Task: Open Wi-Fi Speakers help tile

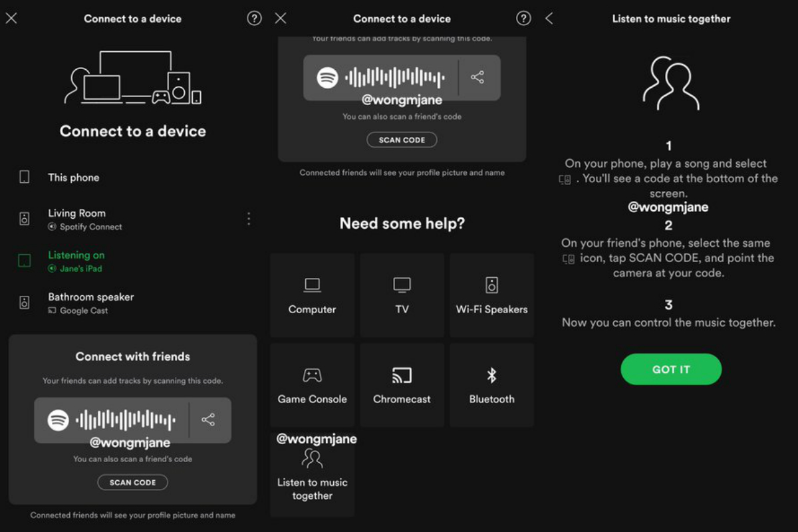Action: [491, 295]
